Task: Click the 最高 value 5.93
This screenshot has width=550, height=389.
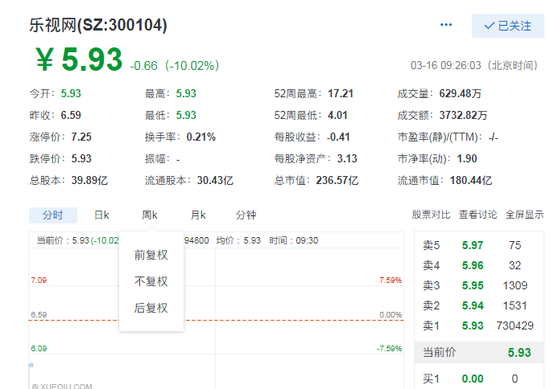Action: [x=186, y=94]
